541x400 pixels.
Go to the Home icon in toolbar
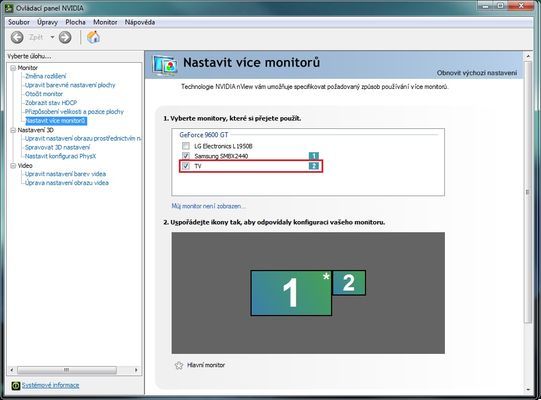93,37
